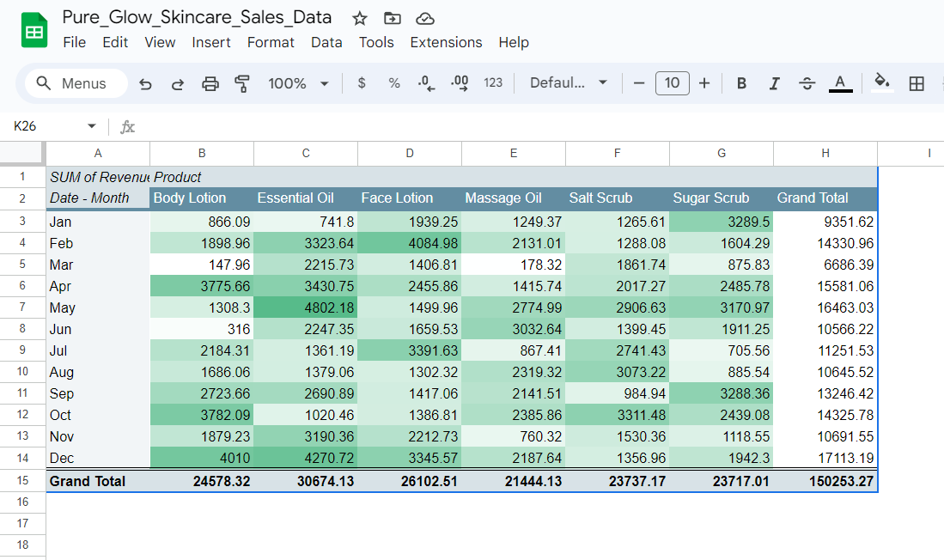Select row 15 header
The height and width of the screenshot is (560, 944).
22,480
